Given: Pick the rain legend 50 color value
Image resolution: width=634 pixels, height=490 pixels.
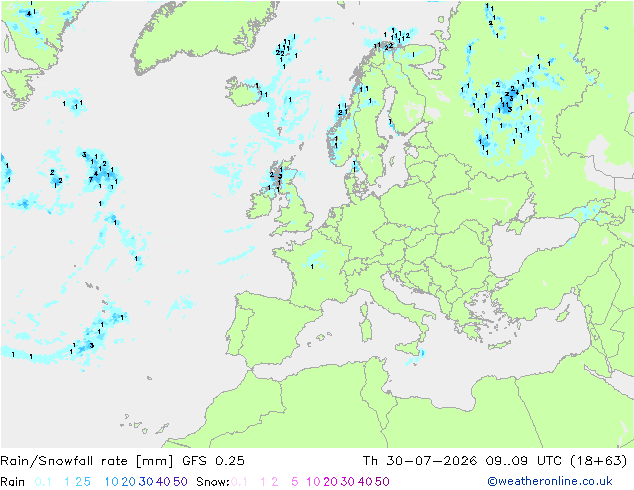Looking at the screenshot, I should pos(180,482).
